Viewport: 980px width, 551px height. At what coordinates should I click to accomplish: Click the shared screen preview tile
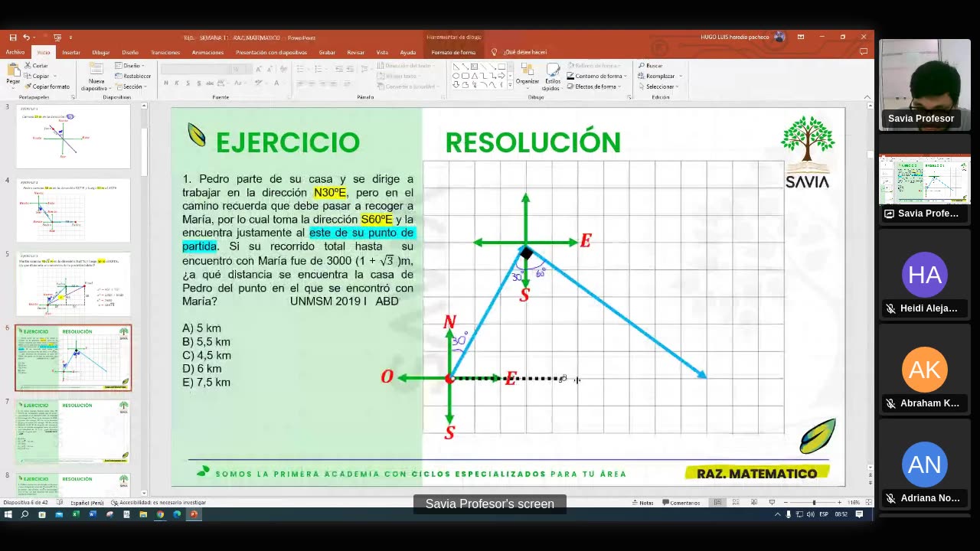[x=925, y=179]
